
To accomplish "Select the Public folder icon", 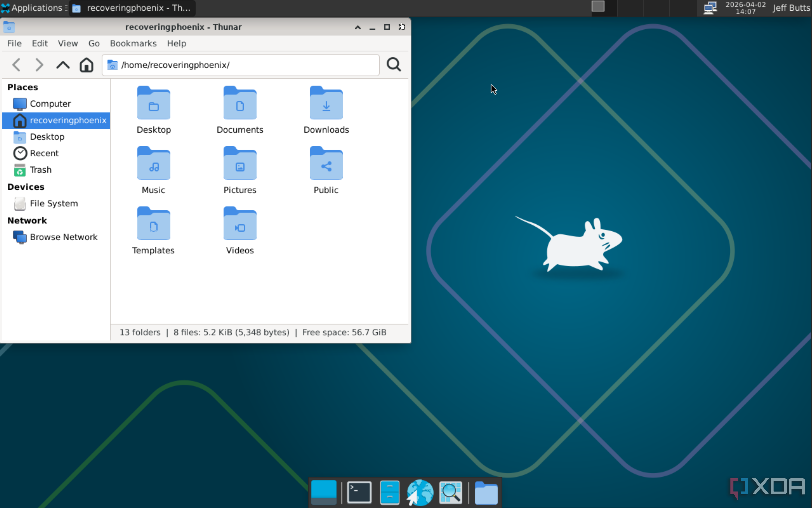I will pos(326,163).
